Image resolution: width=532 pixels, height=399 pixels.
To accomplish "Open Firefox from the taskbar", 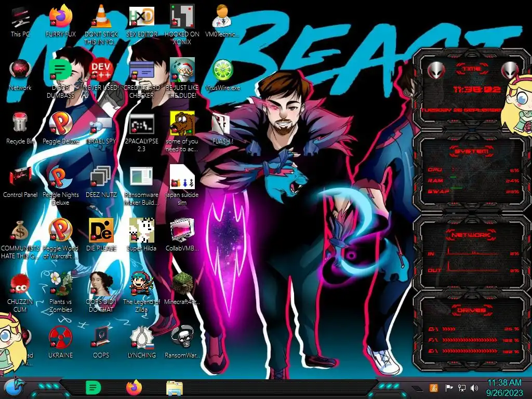I will [134, 388].
